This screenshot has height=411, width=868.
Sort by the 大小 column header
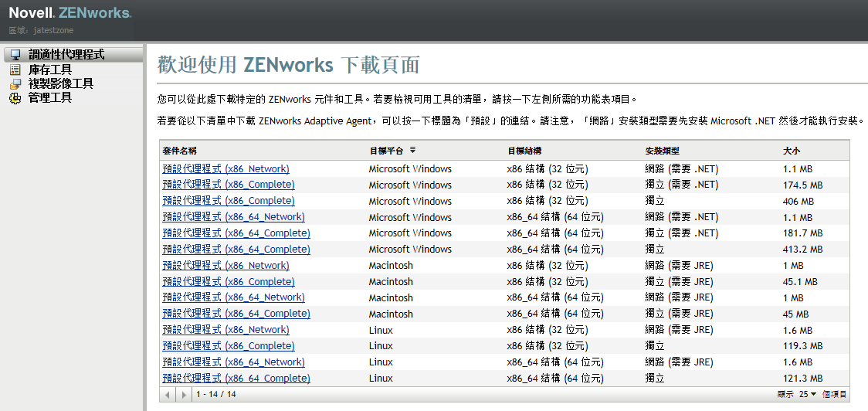[x=791, y=151]
